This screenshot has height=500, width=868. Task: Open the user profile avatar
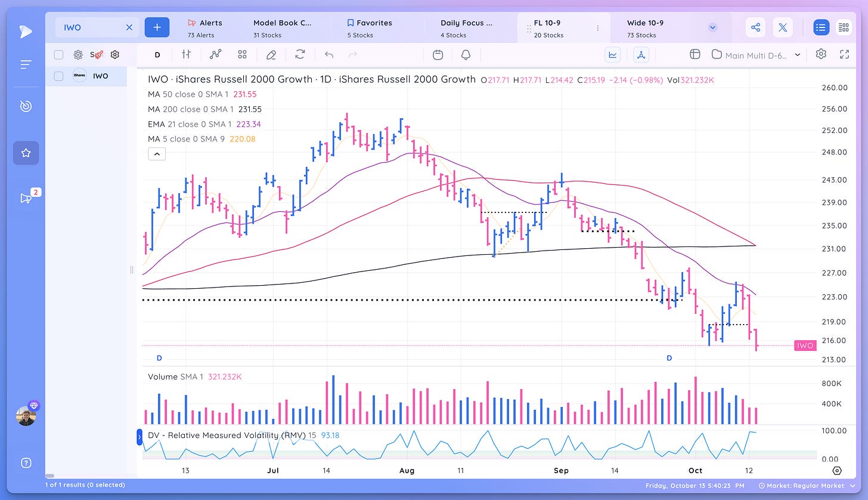tap(26, 416)
